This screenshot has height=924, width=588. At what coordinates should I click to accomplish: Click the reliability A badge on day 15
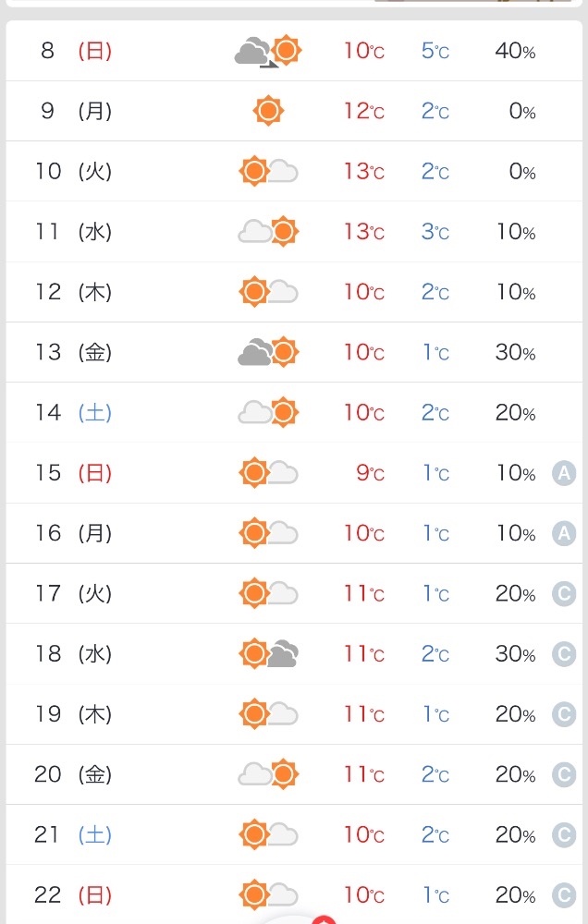click(x=564, y=474)
